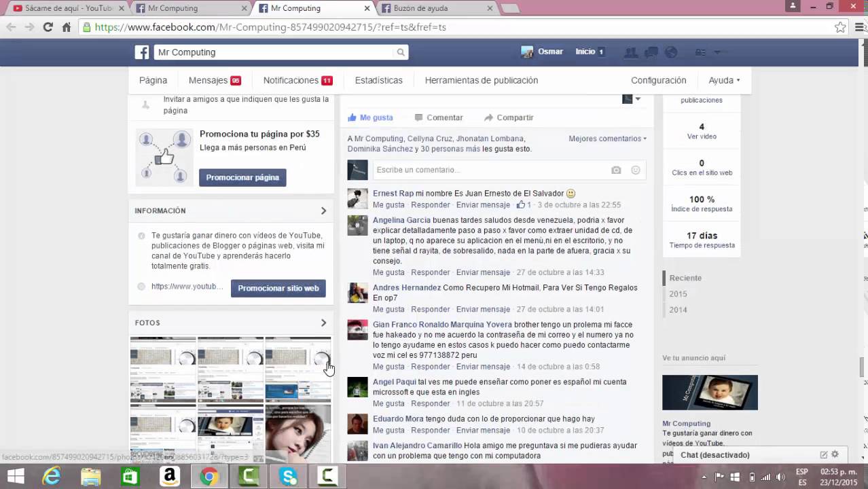Open Chat (desactivado) bar
This screenshot has width=868, height=489.
pyautogui.click(x=715, y=455)
